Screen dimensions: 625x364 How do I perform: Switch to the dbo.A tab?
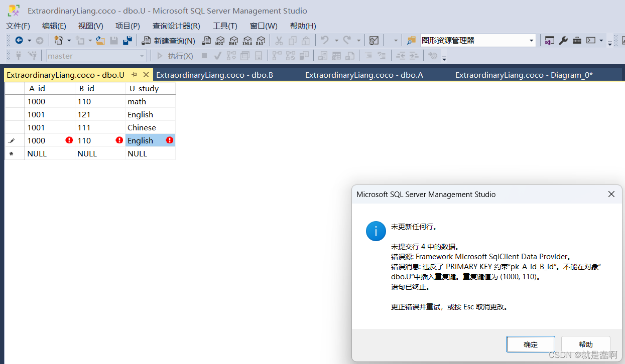tap(364, 75)
